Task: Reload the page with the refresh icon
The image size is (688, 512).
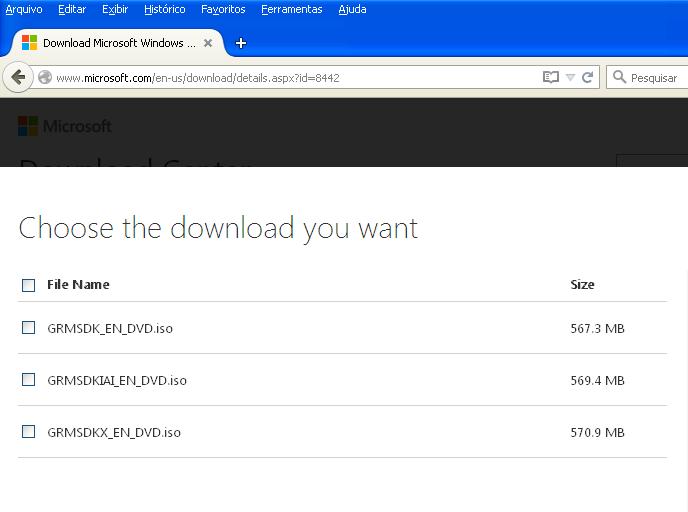Action: [587, 78]
